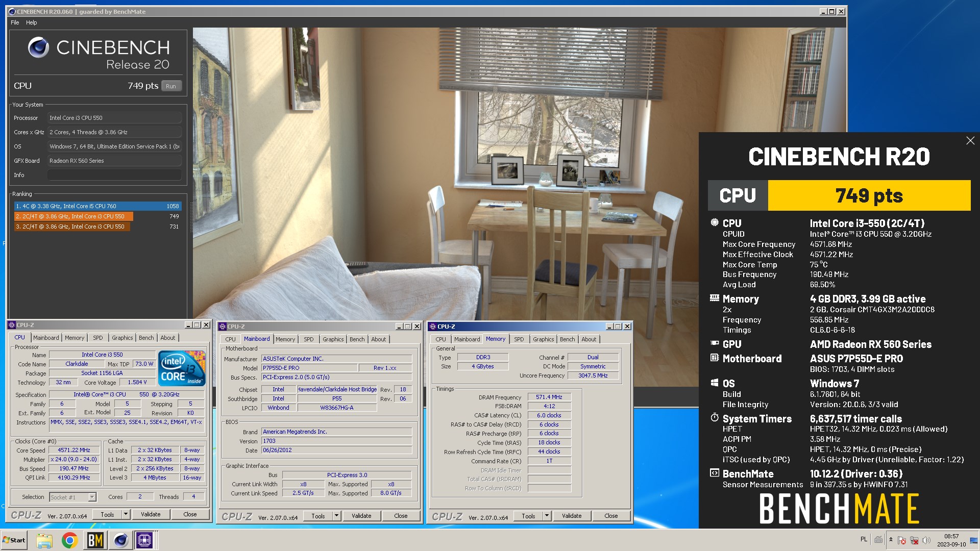This screenshot has height=551, width=980.
Task: Click the Intel Core i3 inside logo
Action: (182, 368)
